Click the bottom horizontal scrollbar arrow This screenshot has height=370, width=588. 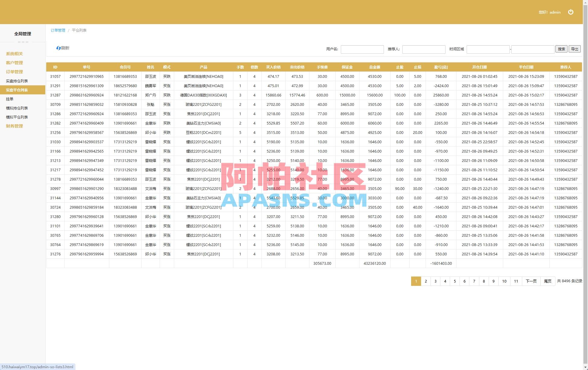click(x=586, y=367)
